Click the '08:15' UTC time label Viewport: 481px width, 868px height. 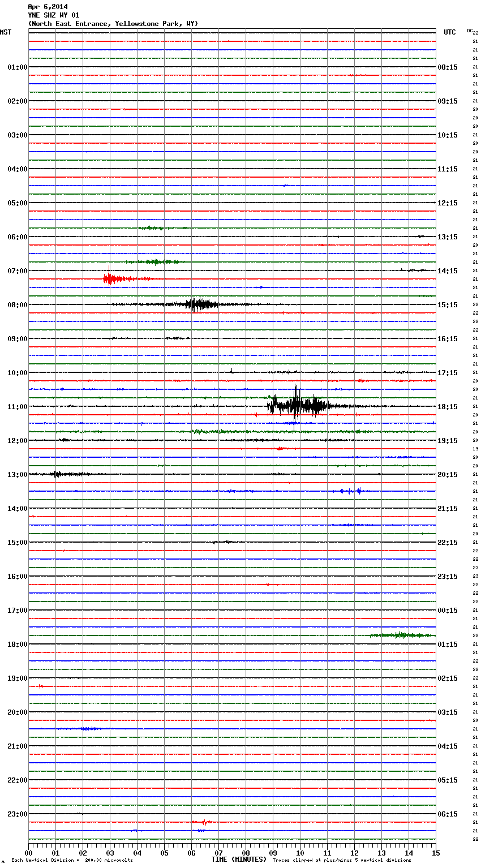coord(448,67)
